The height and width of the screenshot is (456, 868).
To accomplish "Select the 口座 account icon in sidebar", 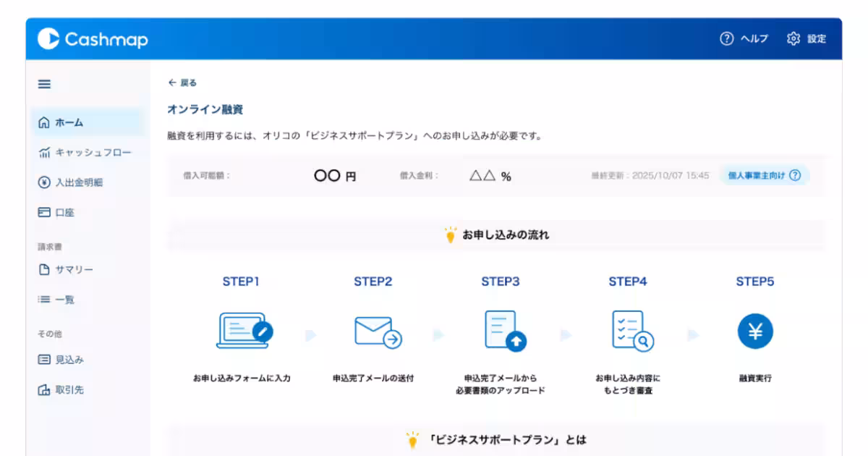I will point(43,212).
